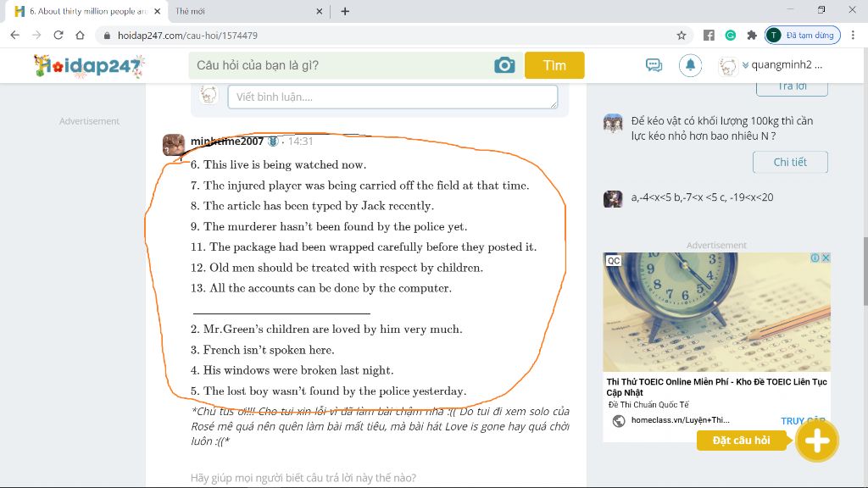The width and height of the screenshot is (868, 488).
Task: Open minhtime2007's avatar picture
Action: (x=173, y=144)
